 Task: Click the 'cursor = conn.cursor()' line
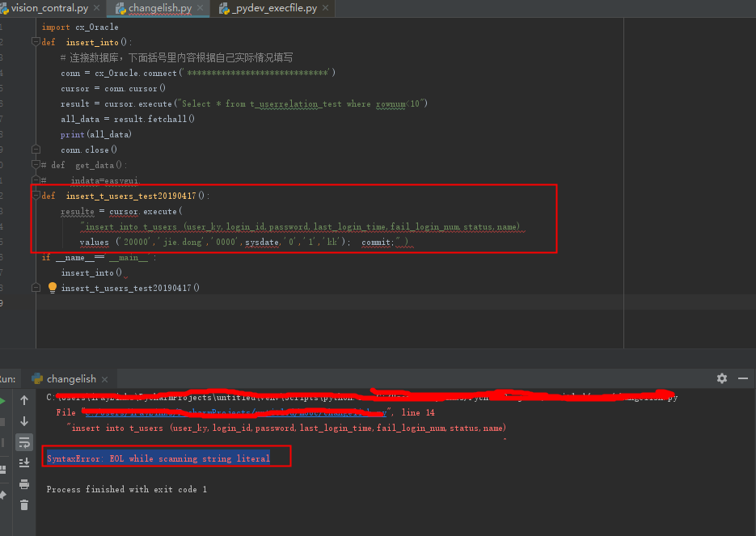click(x=113, y=88)
